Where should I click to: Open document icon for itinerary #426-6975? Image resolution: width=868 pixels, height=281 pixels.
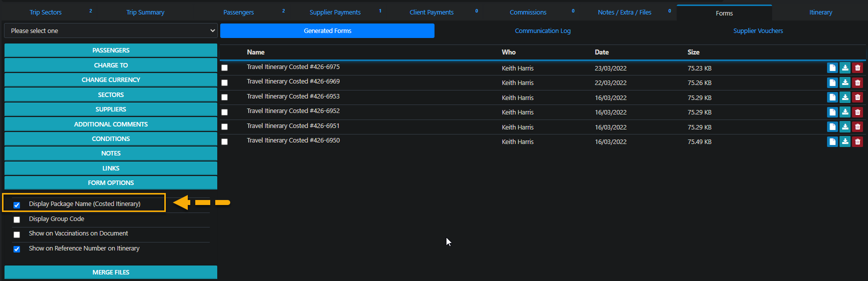pos(832,68)
